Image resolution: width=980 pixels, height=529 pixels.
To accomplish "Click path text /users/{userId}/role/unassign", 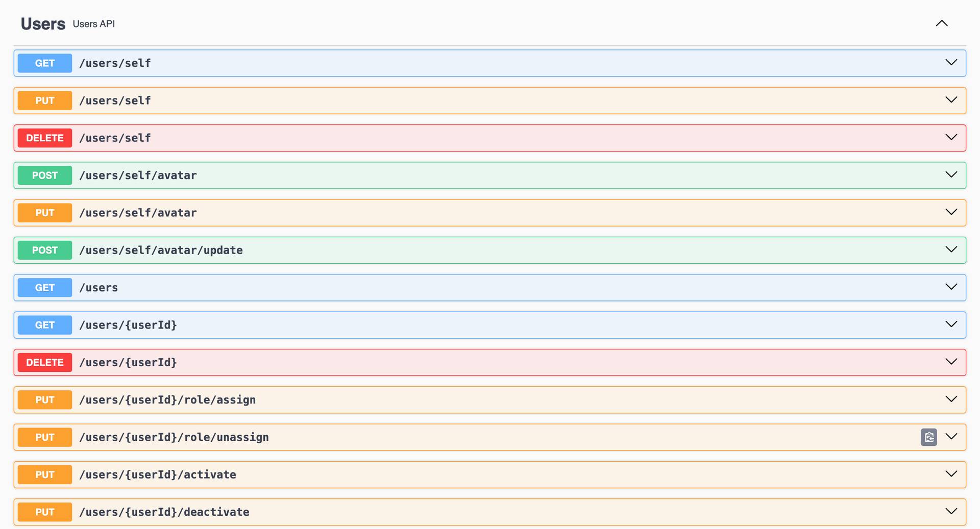I will coord(174,437).
